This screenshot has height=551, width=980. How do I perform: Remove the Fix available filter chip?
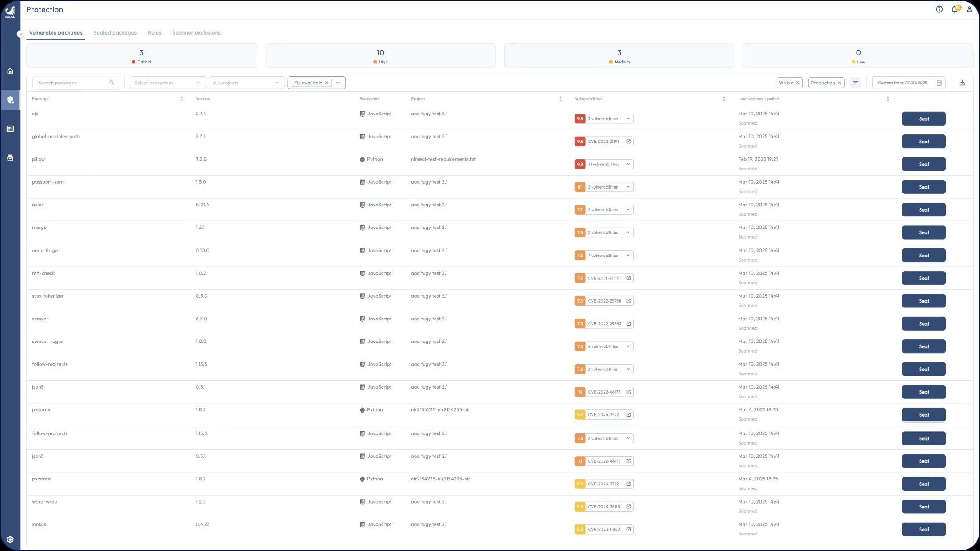327,83
